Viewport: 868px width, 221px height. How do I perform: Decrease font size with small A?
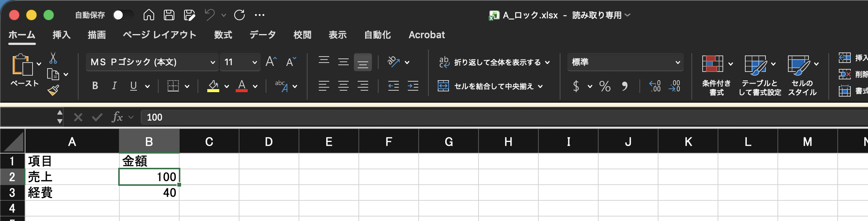291,61
